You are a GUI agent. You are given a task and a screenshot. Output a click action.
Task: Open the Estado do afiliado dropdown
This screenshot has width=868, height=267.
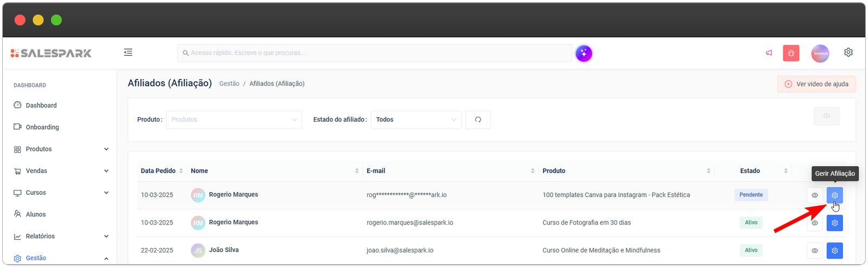coord(416,120)
